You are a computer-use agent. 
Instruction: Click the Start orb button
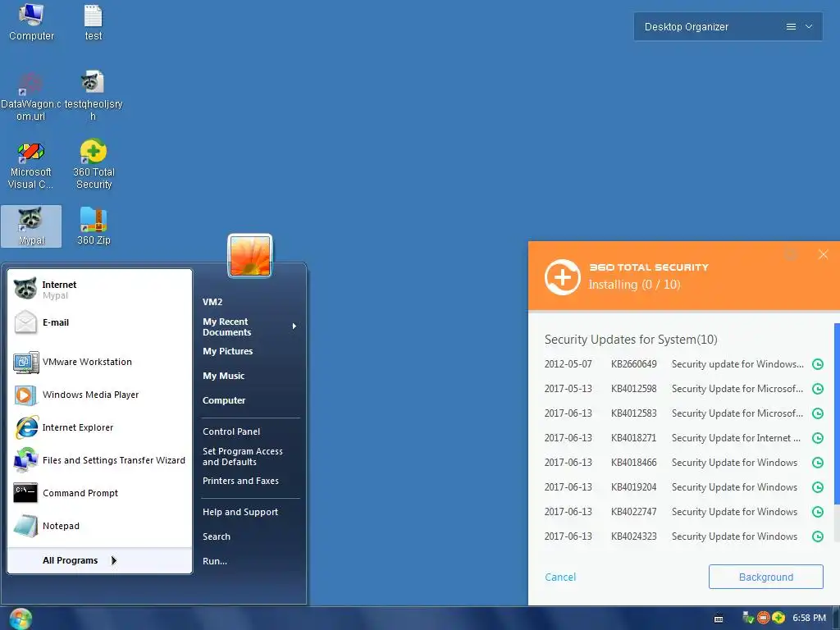(21, 619)
